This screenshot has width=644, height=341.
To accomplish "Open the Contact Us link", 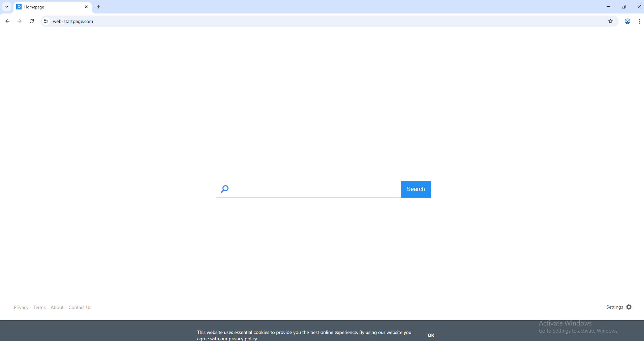I will pos(80,307).
